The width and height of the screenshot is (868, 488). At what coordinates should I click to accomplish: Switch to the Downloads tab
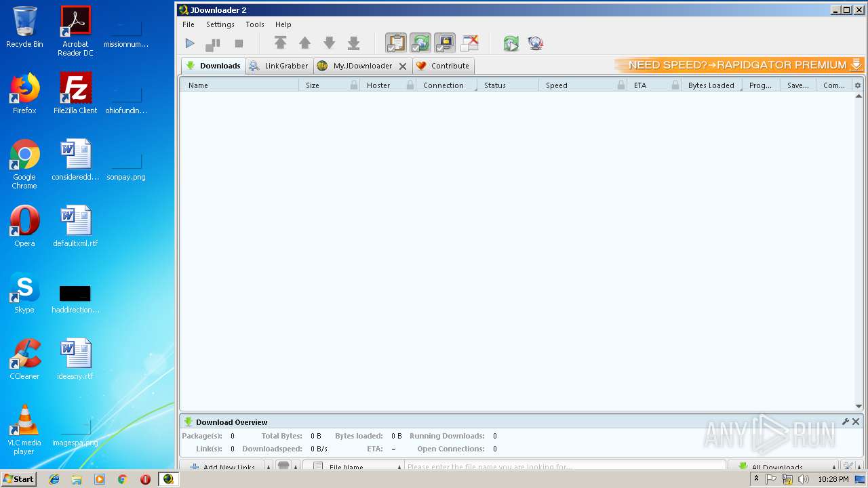pos(213,66)
